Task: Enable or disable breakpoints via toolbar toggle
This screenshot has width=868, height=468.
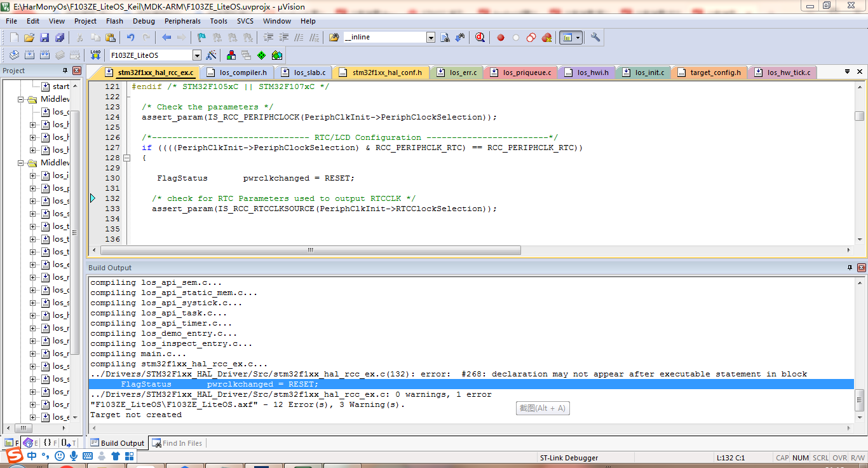Action: 516,37
